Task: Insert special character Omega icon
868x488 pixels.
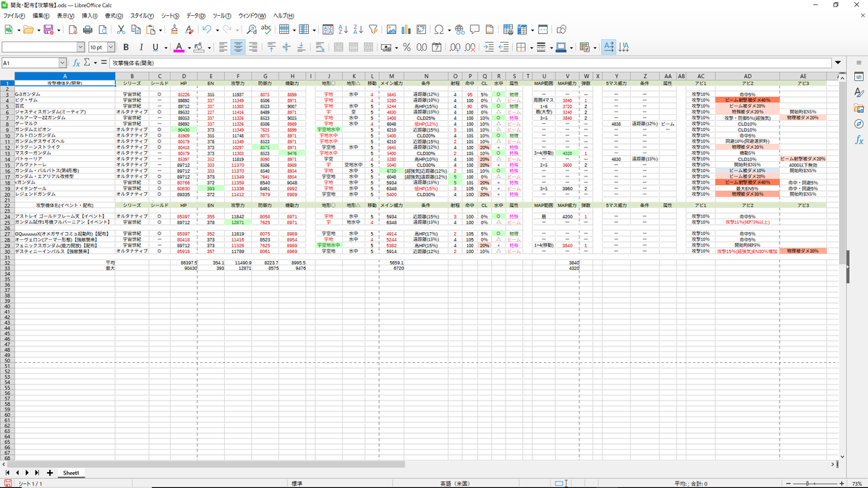Action: (x=438, y=30)
